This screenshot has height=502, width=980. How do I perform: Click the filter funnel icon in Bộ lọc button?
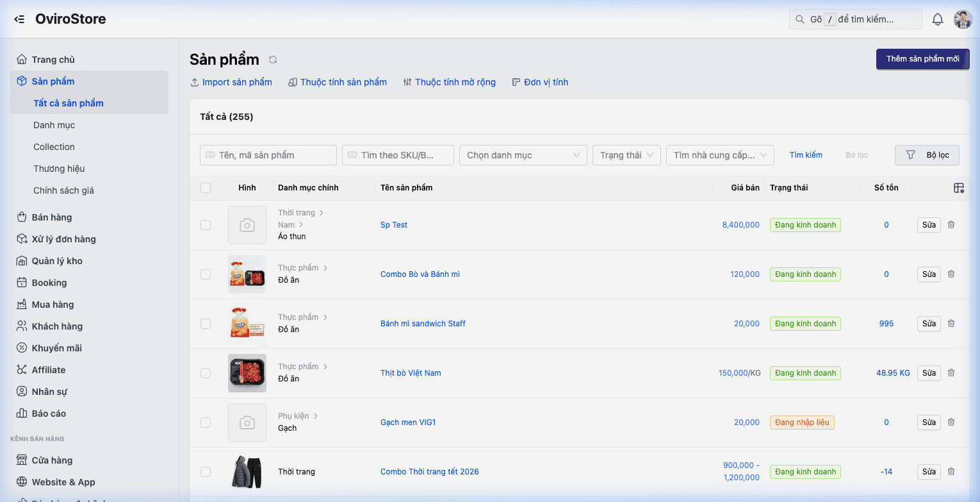point(910,155)
